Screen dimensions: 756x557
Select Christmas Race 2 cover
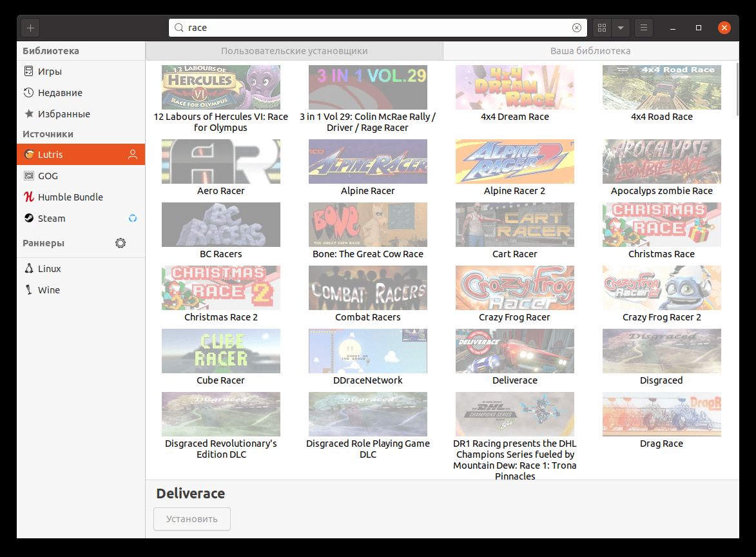pos(221,288)
